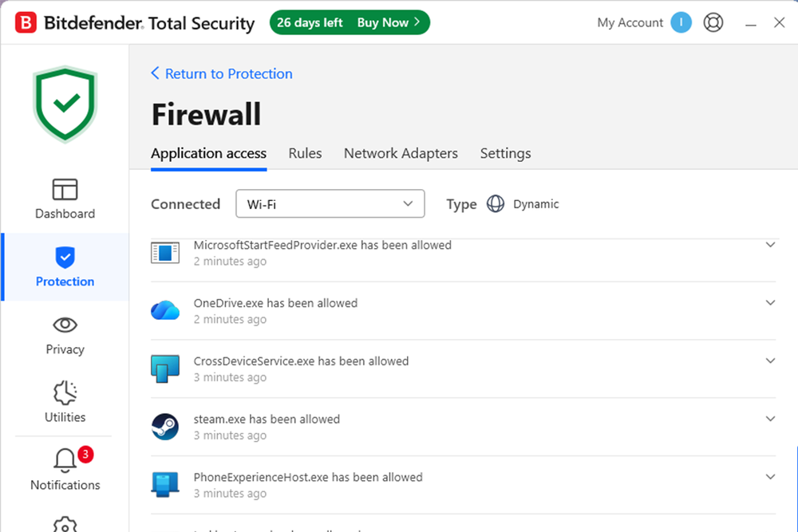Click the OneDrive application icon
Viewport: 798px width, 532px height.
click(165, 310)
